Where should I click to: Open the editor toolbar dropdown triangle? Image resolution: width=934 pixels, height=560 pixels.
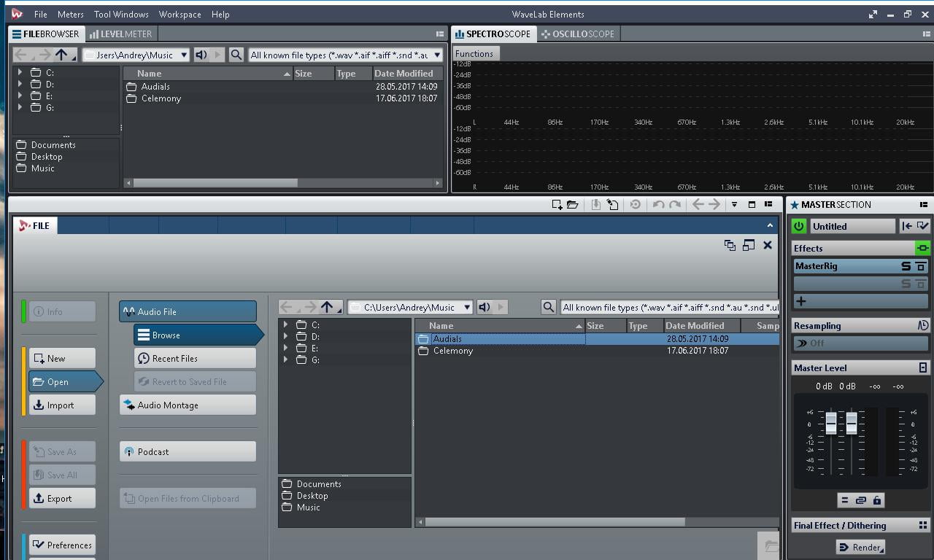(x=734, y=205)
